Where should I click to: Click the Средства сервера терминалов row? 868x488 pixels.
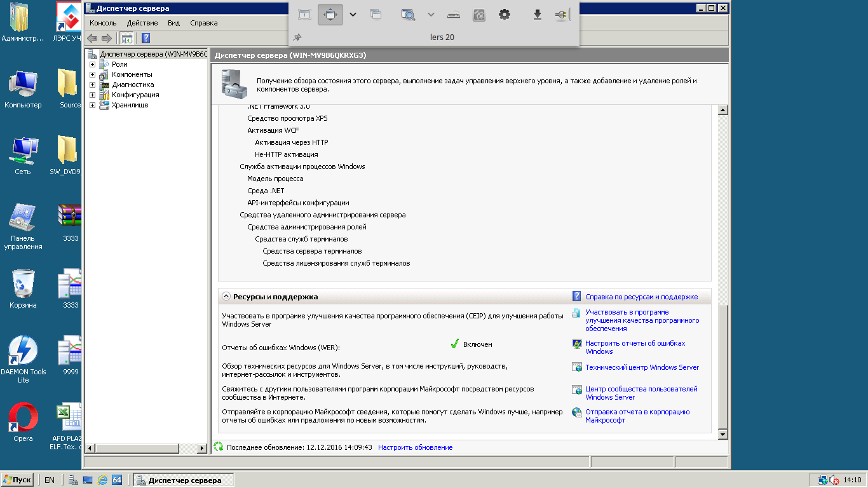point(312,251)
